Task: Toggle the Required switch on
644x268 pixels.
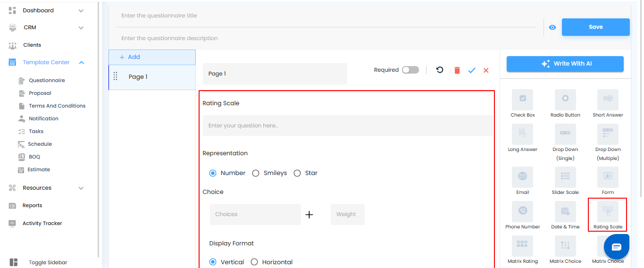Action: click(x=410, y=70)
